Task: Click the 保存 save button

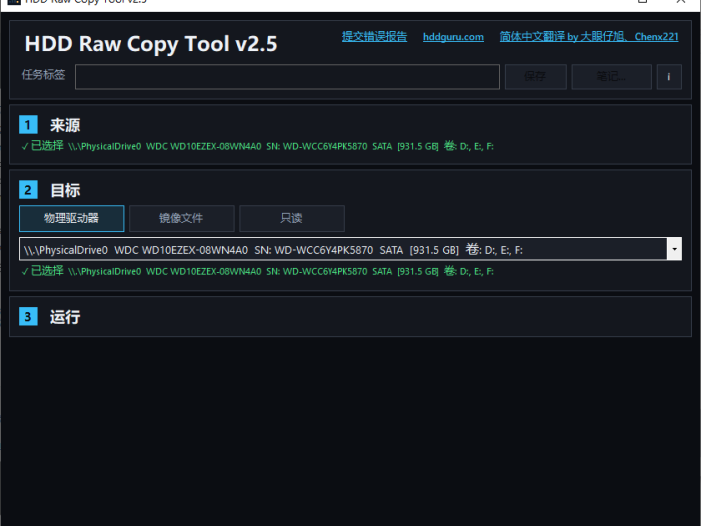Action: coord(536,77)
